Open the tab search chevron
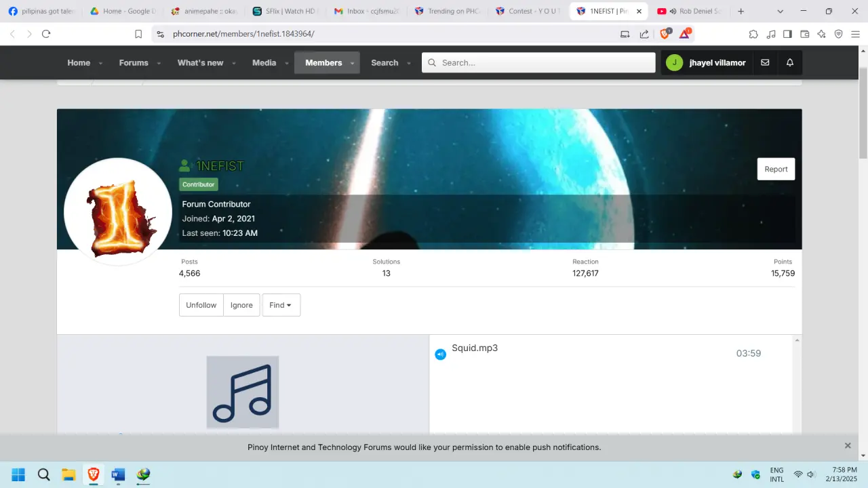 click(780, 12)
